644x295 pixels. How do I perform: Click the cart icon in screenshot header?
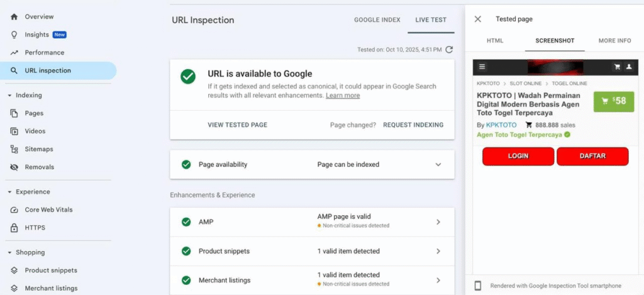click(x=617, y=67)
